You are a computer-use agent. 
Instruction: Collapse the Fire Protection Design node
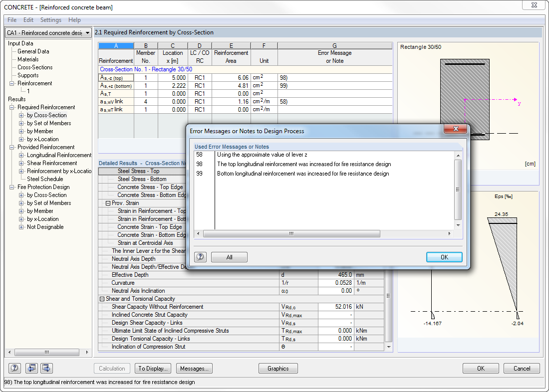(11, 187)
